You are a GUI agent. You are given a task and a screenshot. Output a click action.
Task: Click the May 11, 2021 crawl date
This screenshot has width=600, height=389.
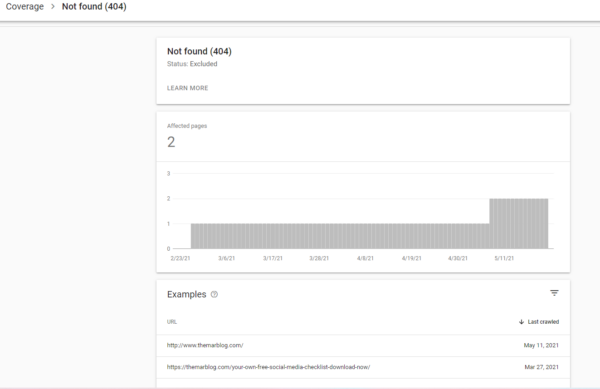coord(541,345)
